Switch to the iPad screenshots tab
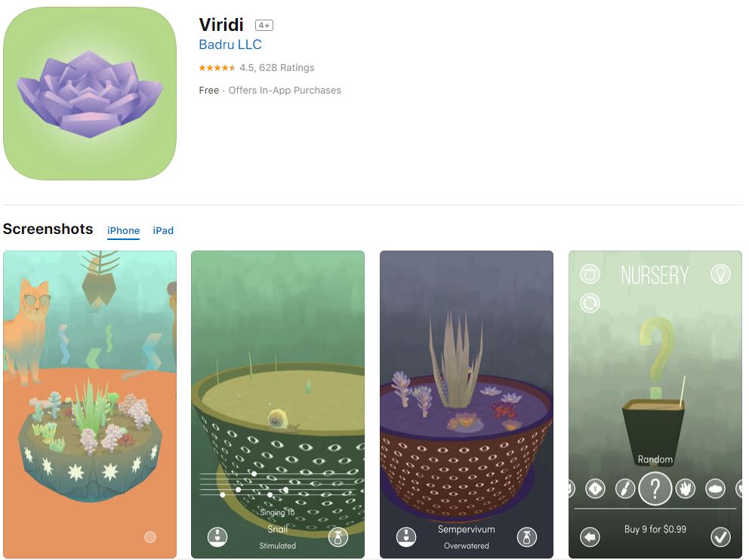The image size is (749, 560). (x=163, y=231)
